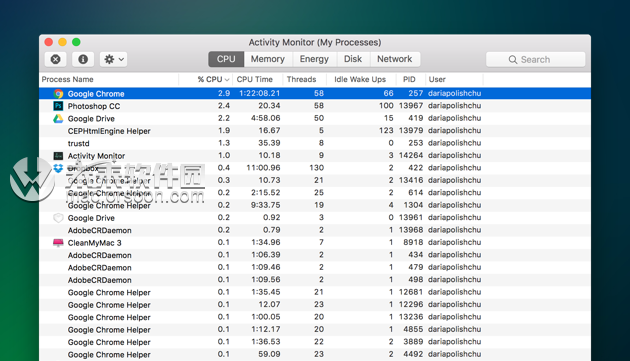Image resolution: width=630 pixels, height=361 pixels.
Task: Click CPU Time value 4:58.06
Action: (266, 118)
